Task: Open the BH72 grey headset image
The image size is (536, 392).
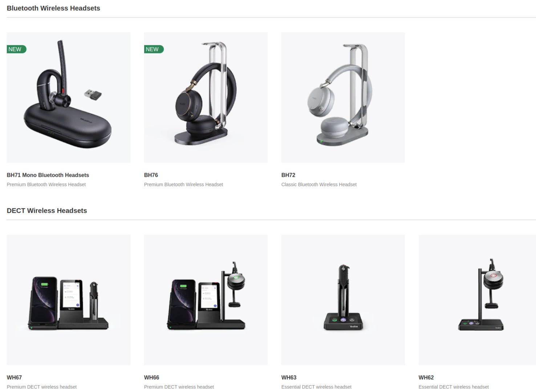Action: pos(343,97)
